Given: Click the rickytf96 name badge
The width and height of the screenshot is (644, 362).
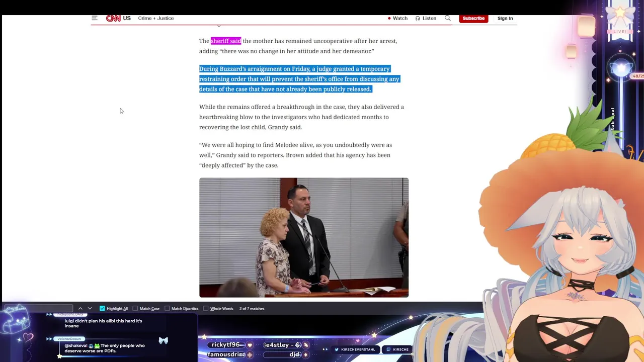Looking at the screenshot, I should click(x=225, y=345).
